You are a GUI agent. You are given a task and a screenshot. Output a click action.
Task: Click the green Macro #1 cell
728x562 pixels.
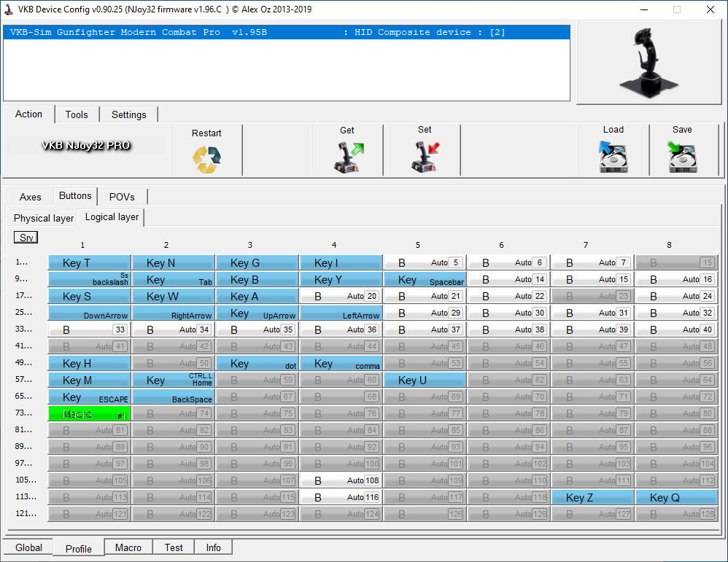(x=89, y=413)
